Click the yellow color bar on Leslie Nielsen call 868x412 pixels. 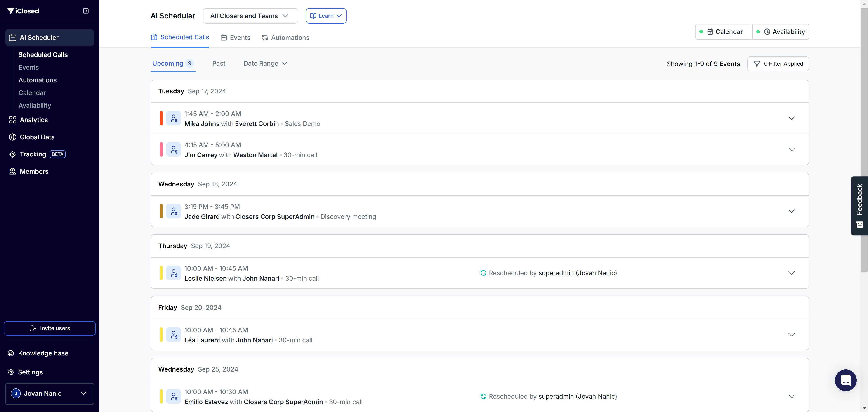click(161, 273)
